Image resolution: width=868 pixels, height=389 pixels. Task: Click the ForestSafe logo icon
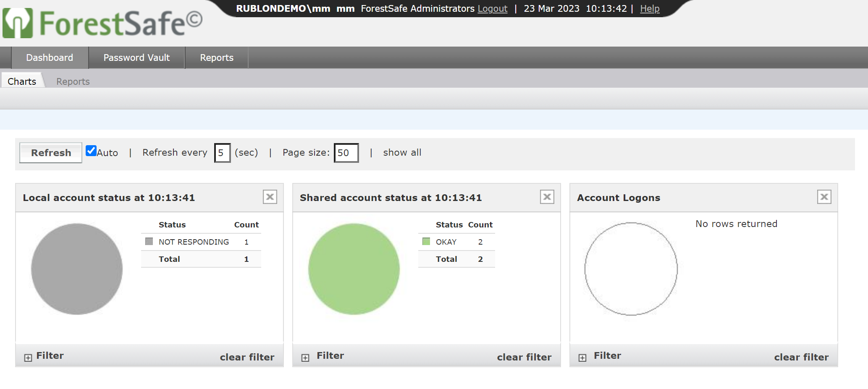tap(18, 23)
